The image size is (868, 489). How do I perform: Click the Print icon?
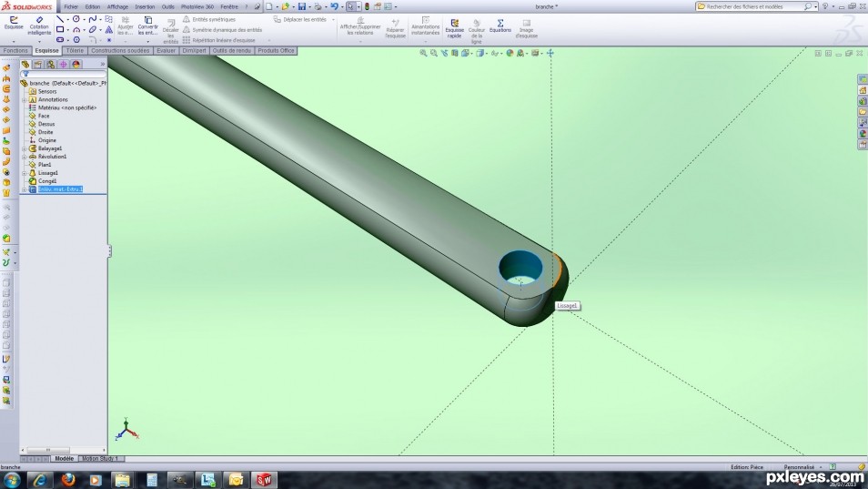318,6
